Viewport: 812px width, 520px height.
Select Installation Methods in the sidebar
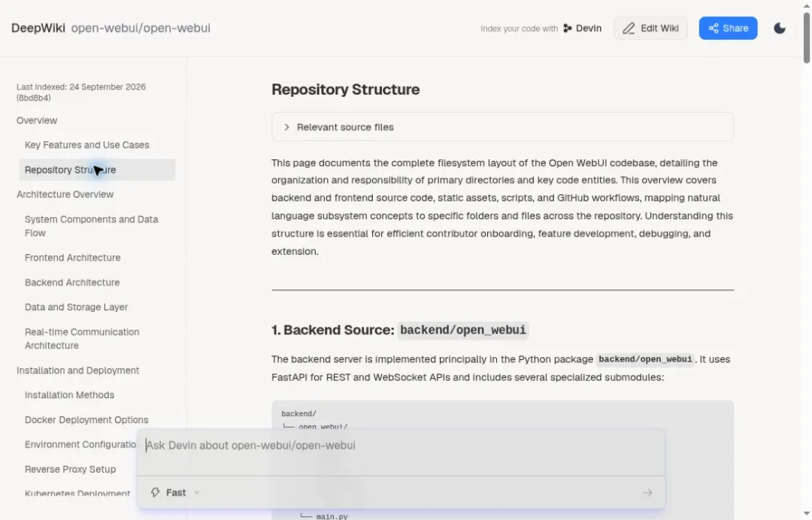pos(69,395)
